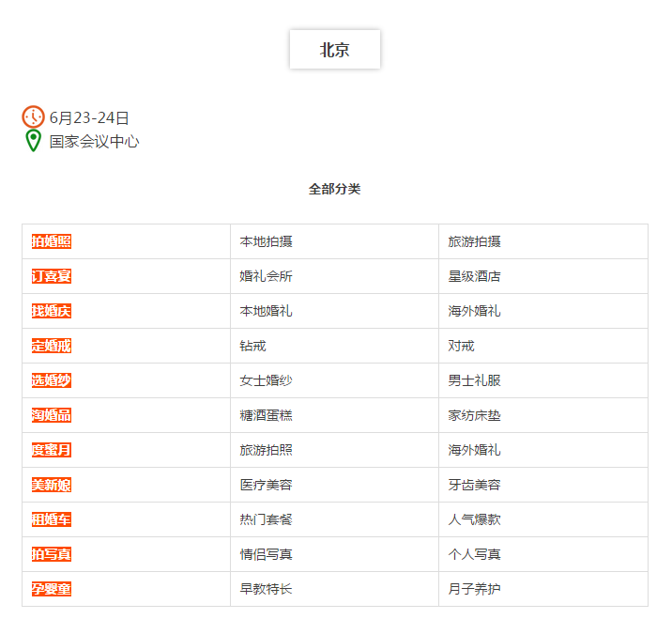
Task: Open the 选婚纱 category
Action: [52, 380]
